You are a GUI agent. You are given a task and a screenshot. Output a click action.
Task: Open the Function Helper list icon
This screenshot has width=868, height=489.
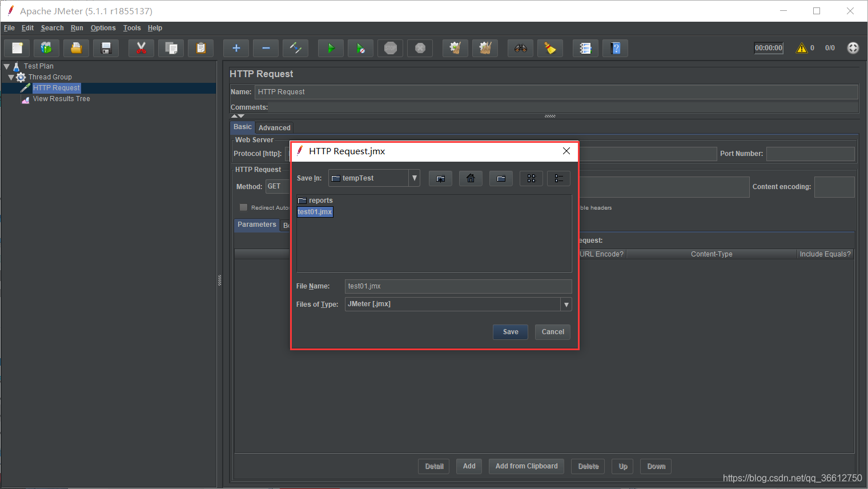tap(586, 49)
